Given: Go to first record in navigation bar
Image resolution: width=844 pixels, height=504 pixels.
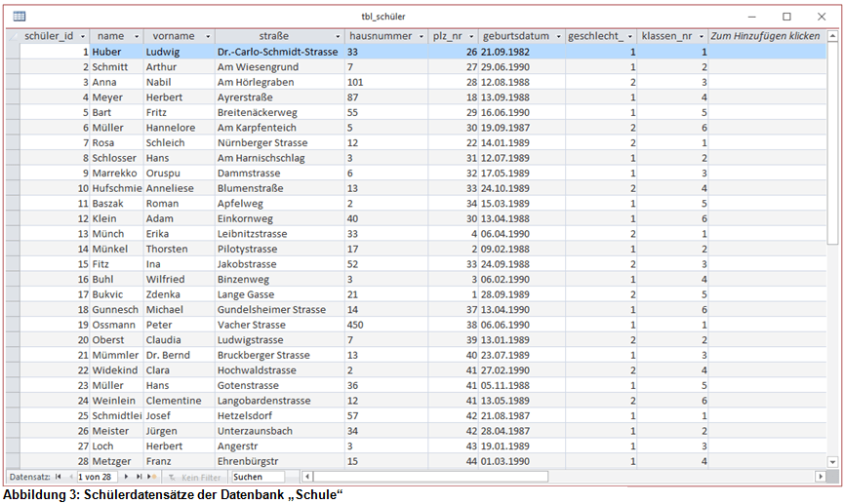Looking at the screenshot, I should (x=58, y=477).
